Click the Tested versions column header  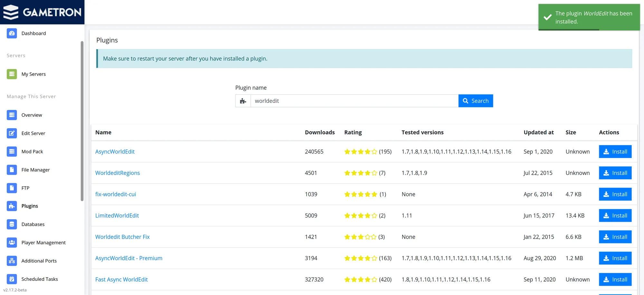[x=422, y=132]
